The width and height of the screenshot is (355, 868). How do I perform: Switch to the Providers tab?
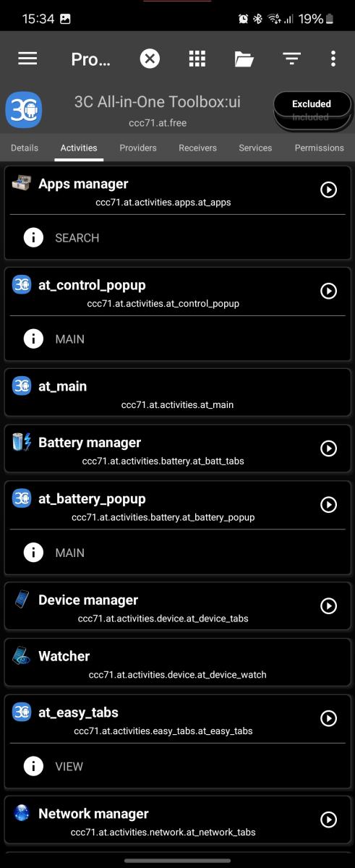pyautogui.click(x=138, y=148)
